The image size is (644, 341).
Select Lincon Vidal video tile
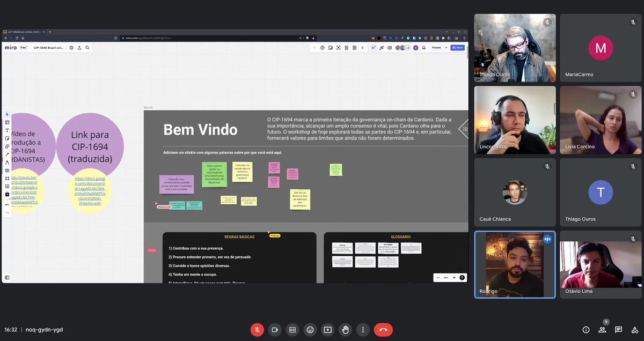click(515, 120)
